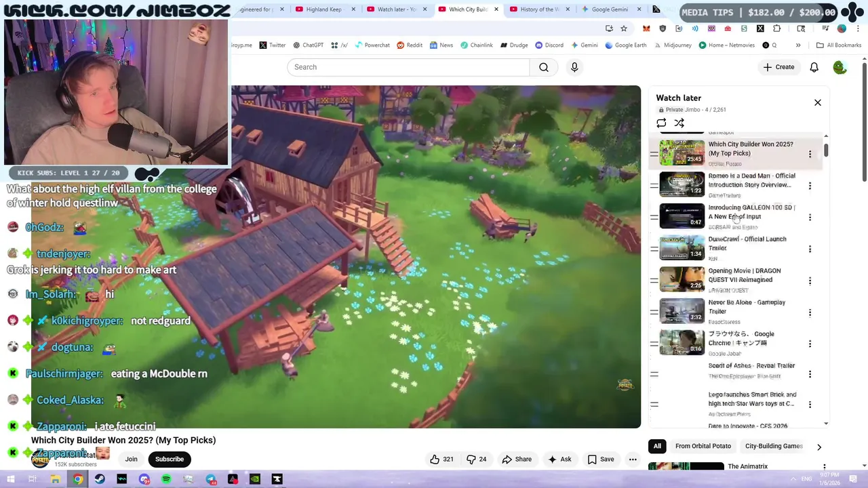This screenshot has width=868, height=488.
Task: Select City-Building Games chip
Action: point(774,446)
